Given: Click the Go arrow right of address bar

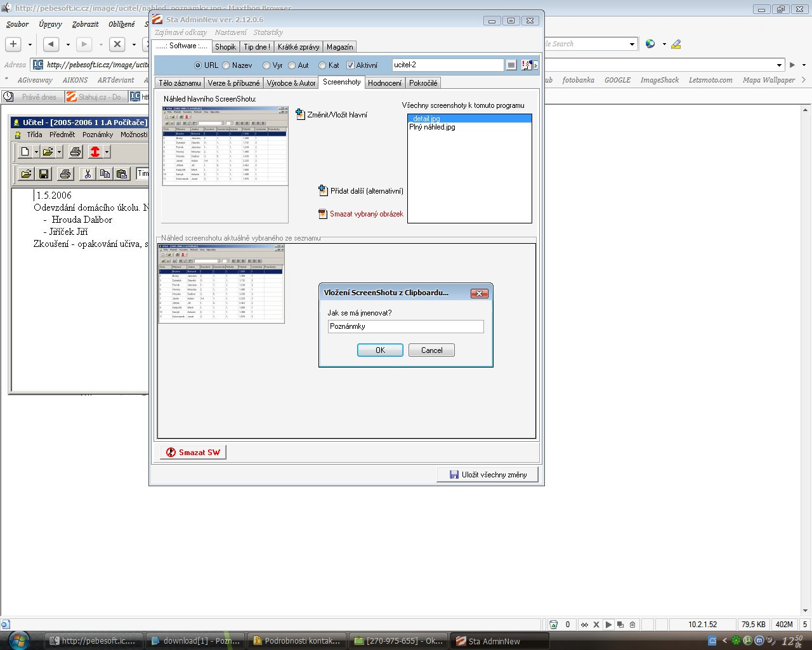Looking at the screenshot, I should coord(792,65).
